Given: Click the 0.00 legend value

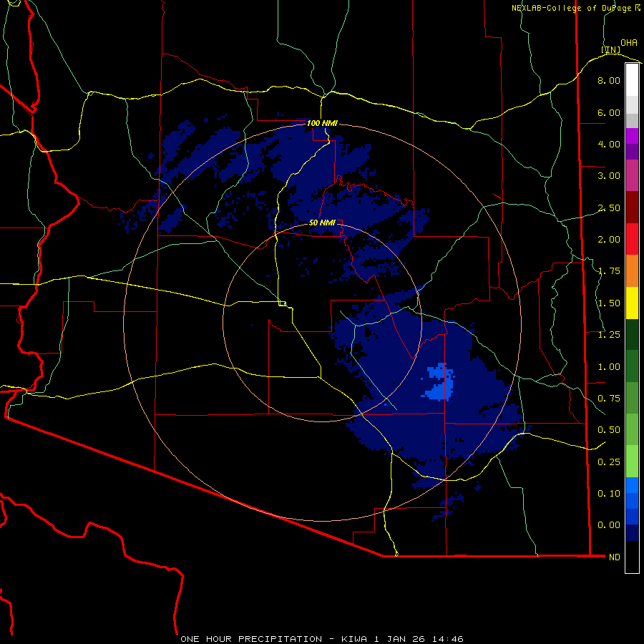Looking at the screenshot, I should [x=609, y=525].
